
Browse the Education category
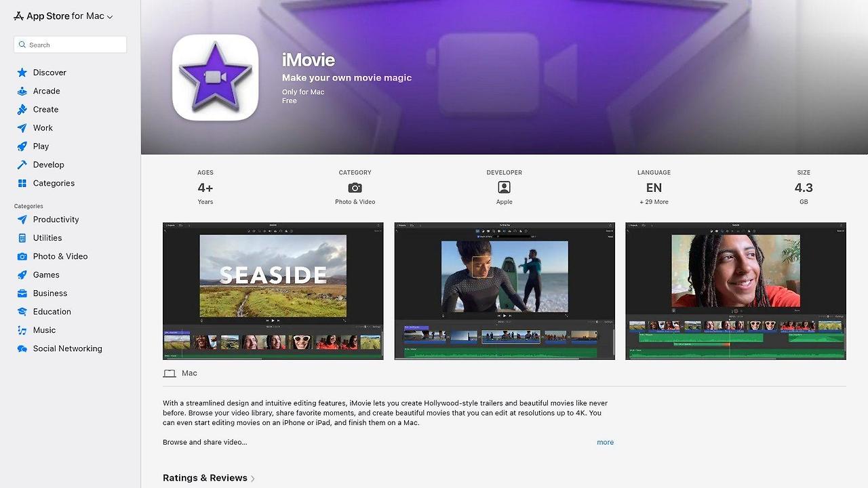coord(52,312)
